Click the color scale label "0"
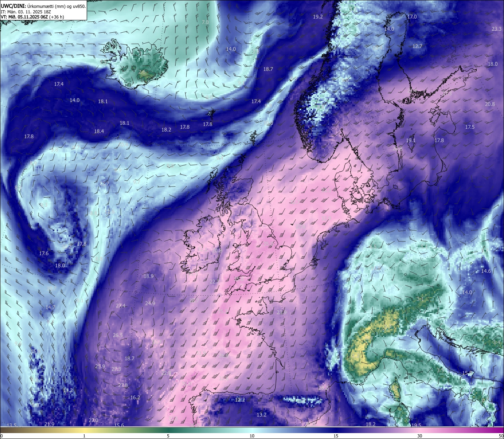 tap(2, 436)
